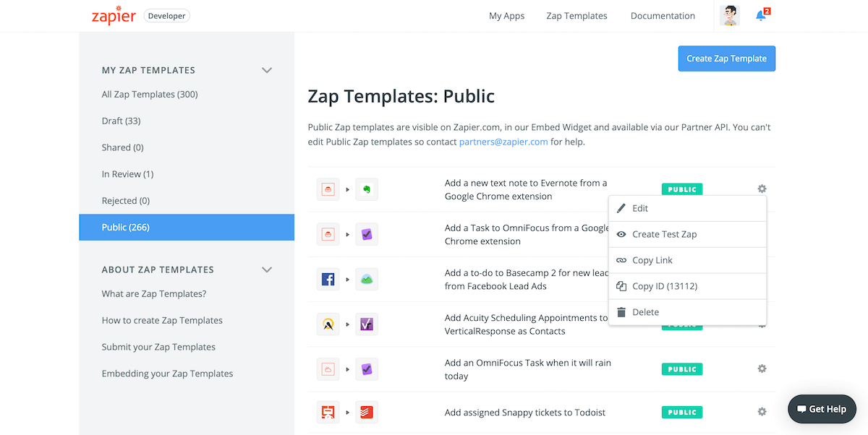
Task: Click 'Add a to-do to Basecamp 2' title
Action: [x=527, y=279]
